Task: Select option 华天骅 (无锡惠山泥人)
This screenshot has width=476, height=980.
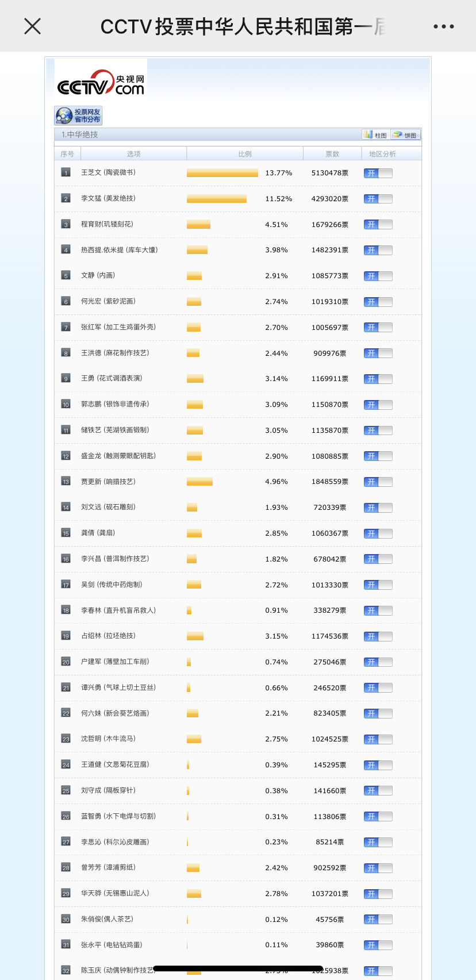Action: (x=115, y=893)
